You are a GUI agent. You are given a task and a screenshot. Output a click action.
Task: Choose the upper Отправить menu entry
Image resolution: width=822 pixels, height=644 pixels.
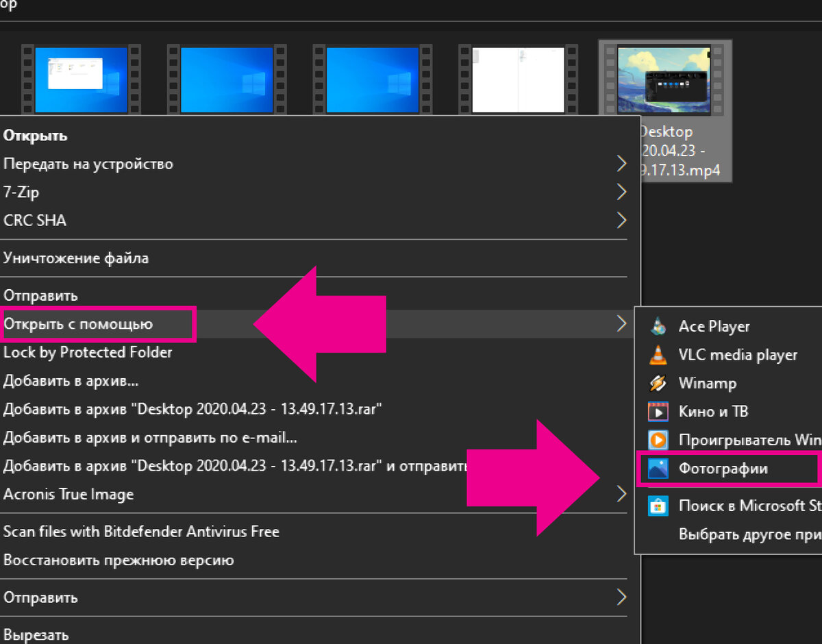click(x=40, y=295)
